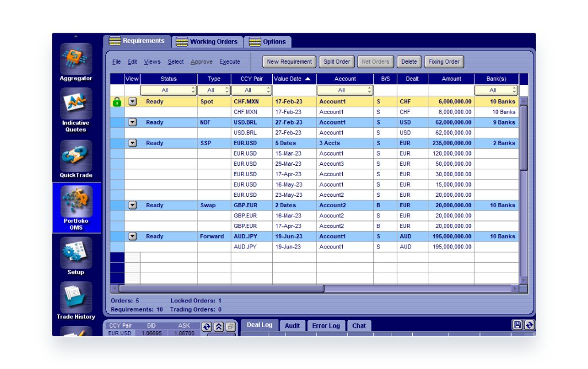
Task: Launch the QuickTrade module
Action: coord(76,156)
